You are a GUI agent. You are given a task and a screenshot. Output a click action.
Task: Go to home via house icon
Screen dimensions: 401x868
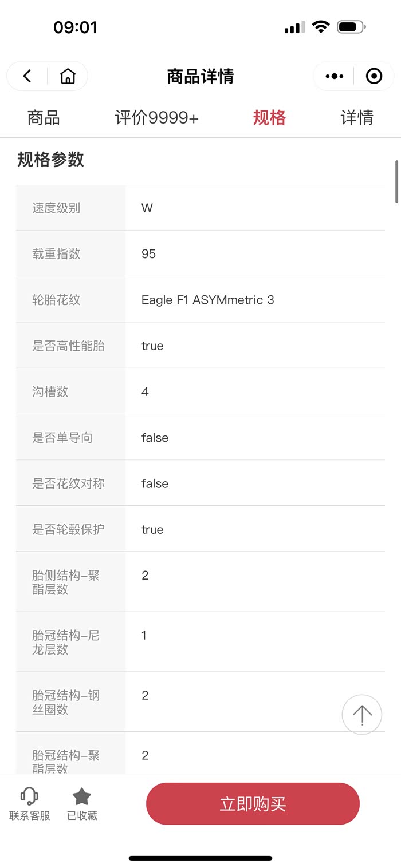pyautogui.click(x=68, y=76)
